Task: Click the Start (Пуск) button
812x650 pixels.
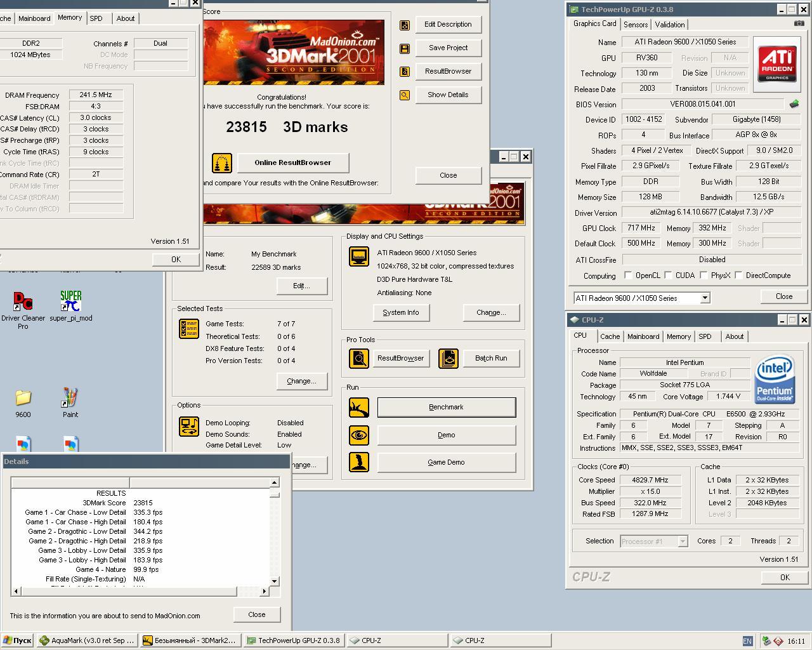Action: [18, 640]
